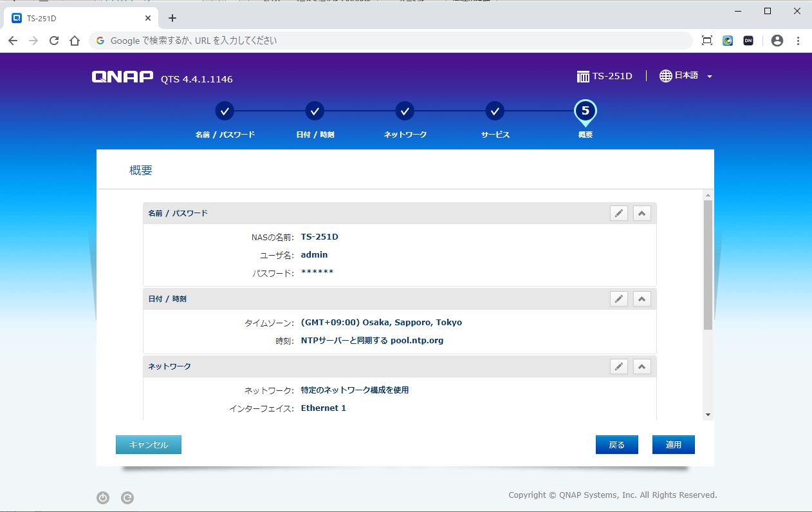
Task: Edit the 日付 / 時刻 section with pencil icon
Action: pyautogui.click(x=618, y=299)
